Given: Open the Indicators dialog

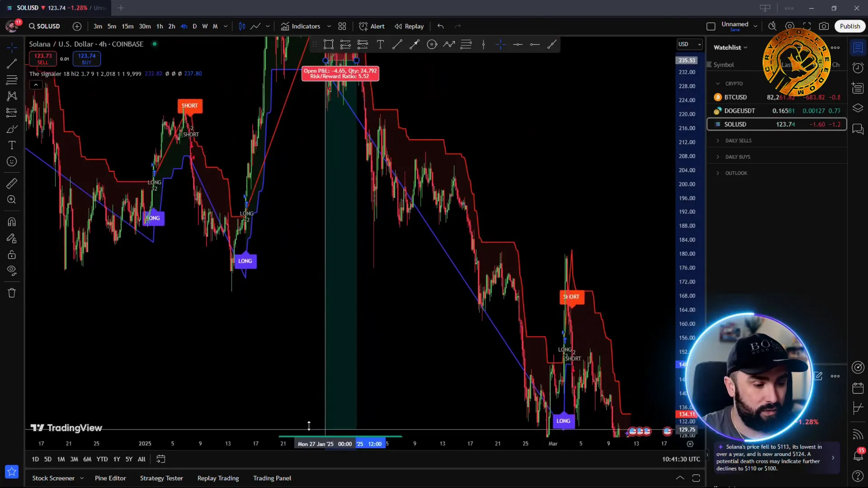Looking at the screenshot, I should (301, 26).
